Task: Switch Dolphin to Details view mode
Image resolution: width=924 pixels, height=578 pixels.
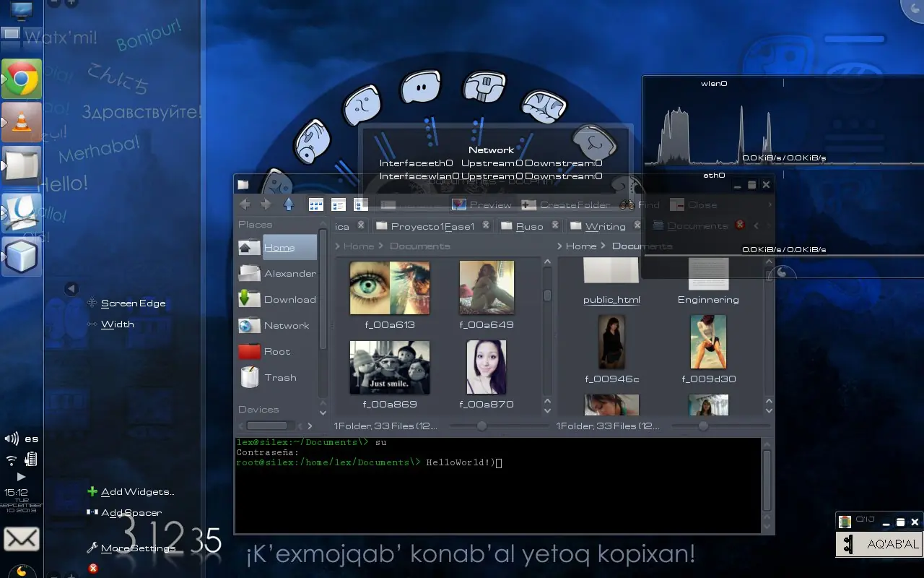Action: coord(339,204)
